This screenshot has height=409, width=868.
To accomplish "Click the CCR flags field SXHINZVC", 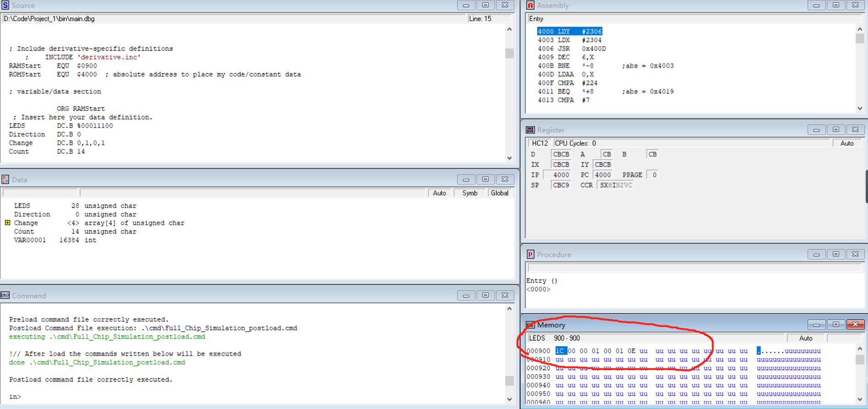I will (616, 185).
